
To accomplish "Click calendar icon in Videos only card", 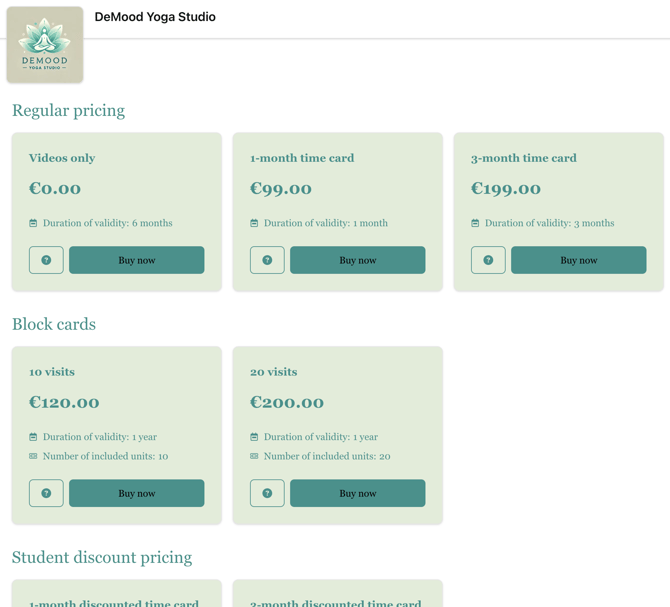I will pyautogui.click(x=33, y=223).
